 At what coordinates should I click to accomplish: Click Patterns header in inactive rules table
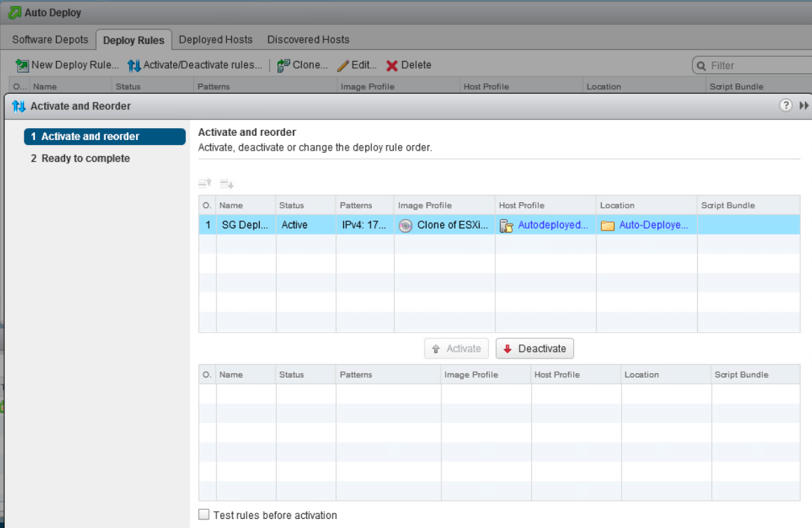[x=388, y=375]
